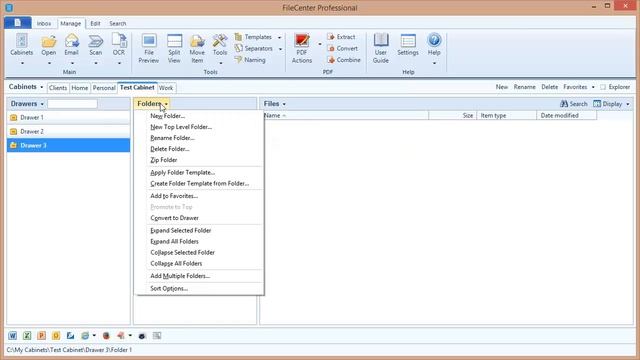Launch PowerPoint from the bottom toolbar

[41, 336]
